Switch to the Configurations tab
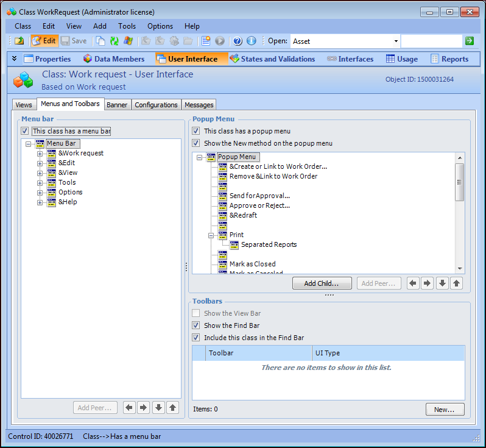The height and width of the screenshot is (448, 486). 156,105
